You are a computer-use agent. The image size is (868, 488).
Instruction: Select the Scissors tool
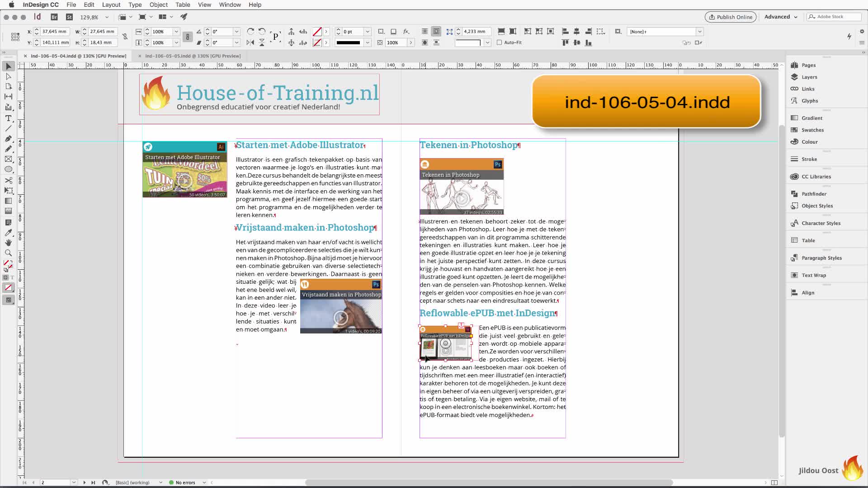[8, 180]
